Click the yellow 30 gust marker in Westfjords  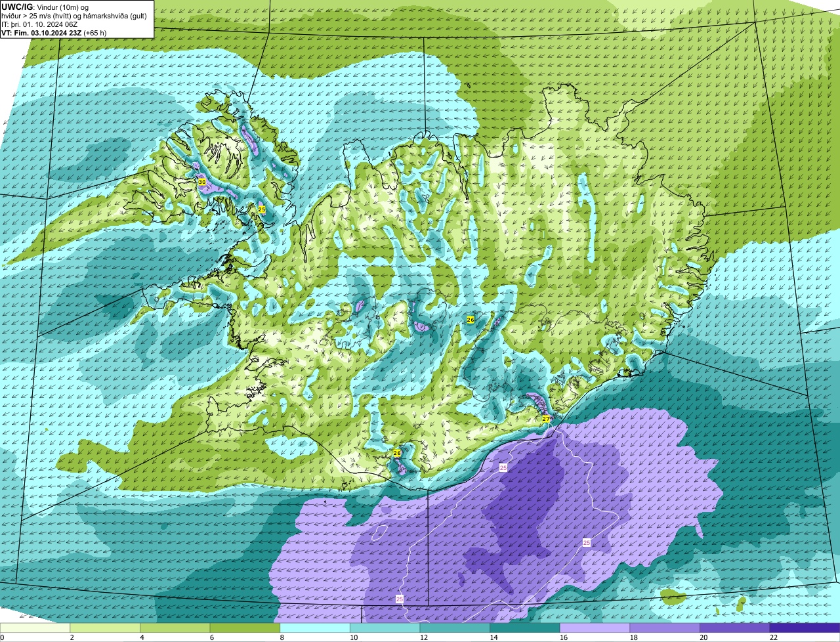pos(202,182)
